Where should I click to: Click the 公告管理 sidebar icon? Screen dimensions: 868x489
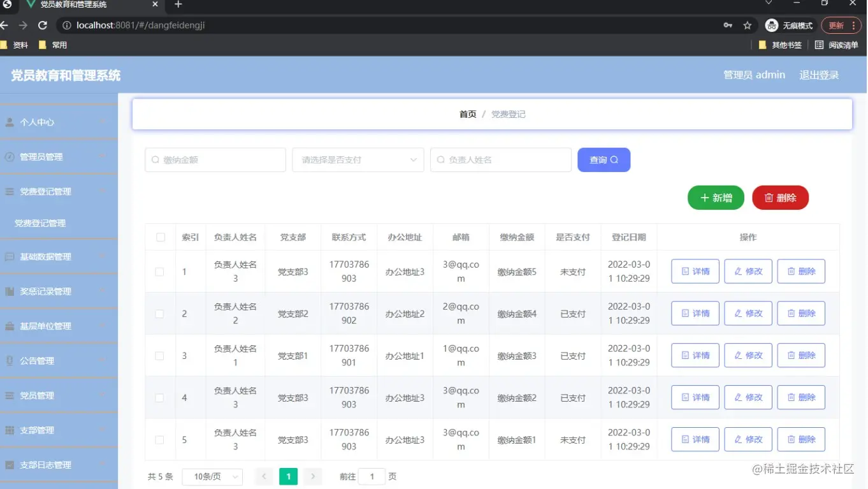[10, 361]
